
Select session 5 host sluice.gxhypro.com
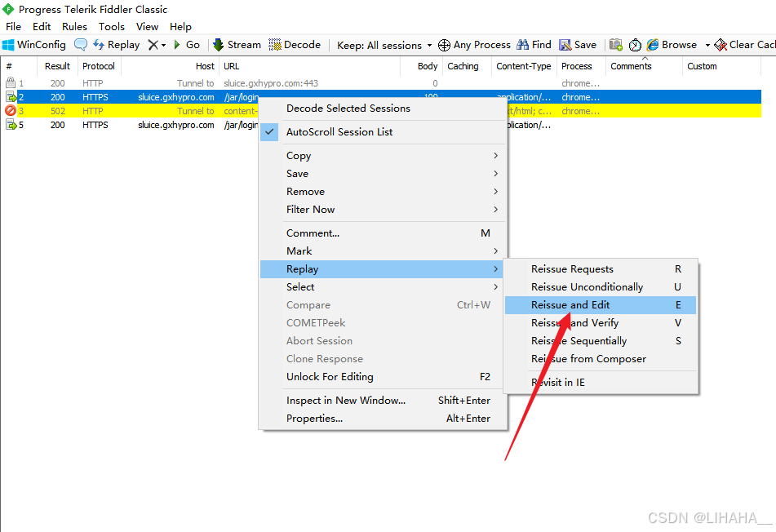tap(176, 125)
